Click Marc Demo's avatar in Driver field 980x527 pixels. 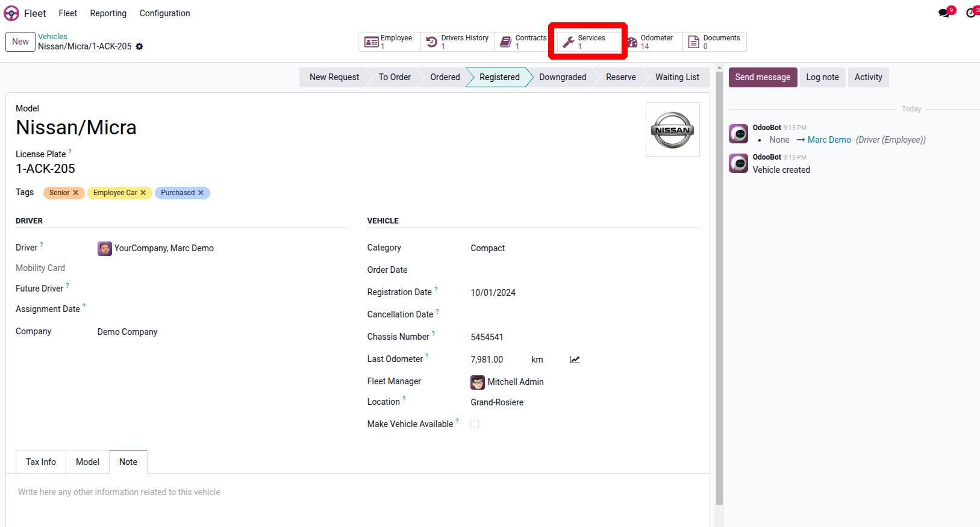(105, 249)
